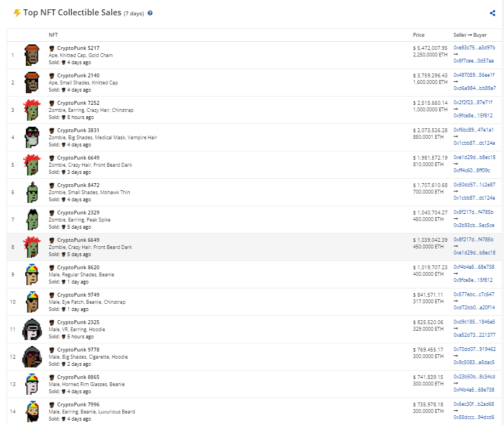The width and height of the screenshot is (504, 425).
Task: Open CryptoPunk 2325 hoodie avatar
Action: pyautogui.click(x=32, y=330)
